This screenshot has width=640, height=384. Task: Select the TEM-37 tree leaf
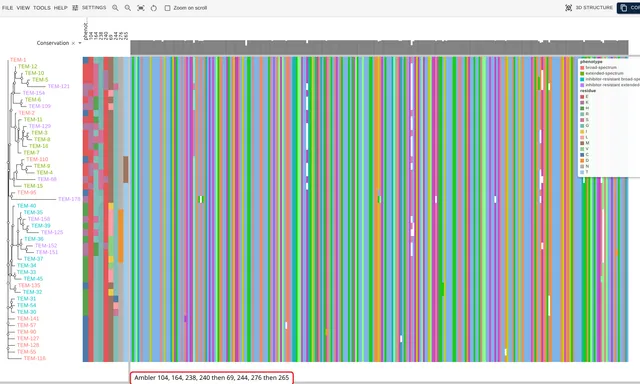33,259
